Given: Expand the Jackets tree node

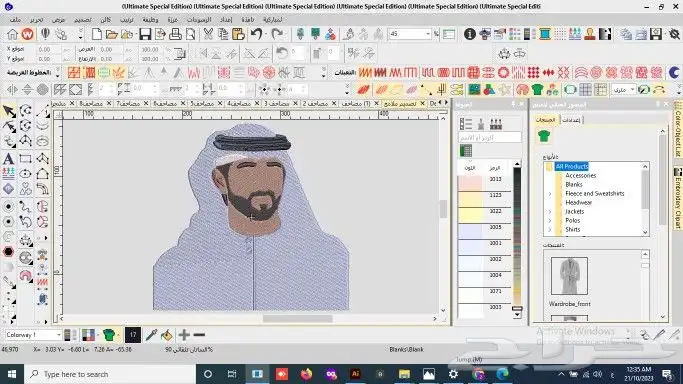Looking at the screenshot, I should point(550,212).
